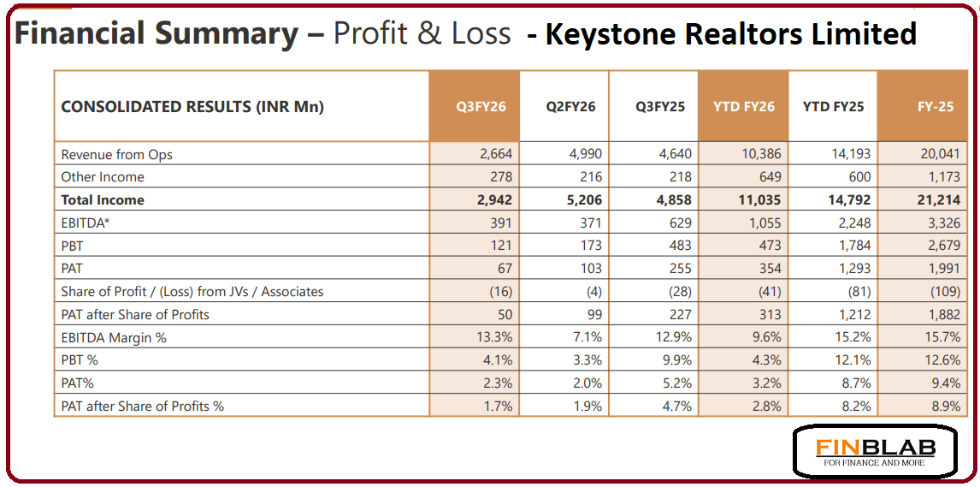
Task: Select the bold Total Income row label
Action: (x=103, y=200)
